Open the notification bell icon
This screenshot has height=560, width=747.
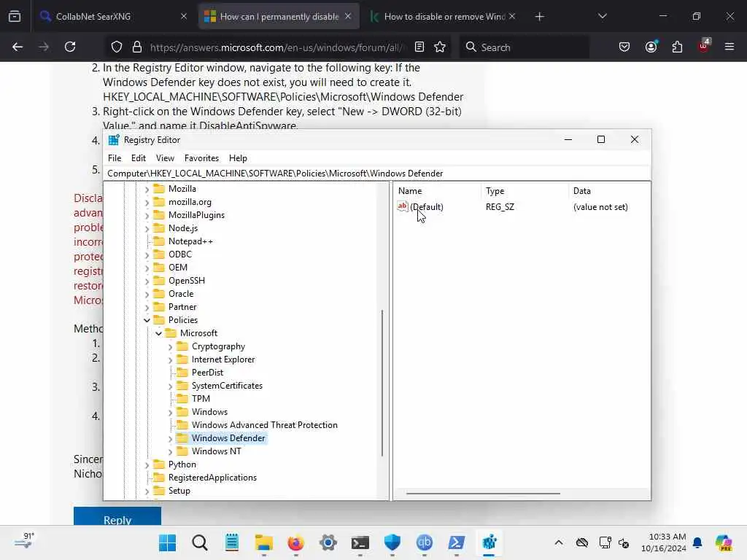(x=697, y=542)
